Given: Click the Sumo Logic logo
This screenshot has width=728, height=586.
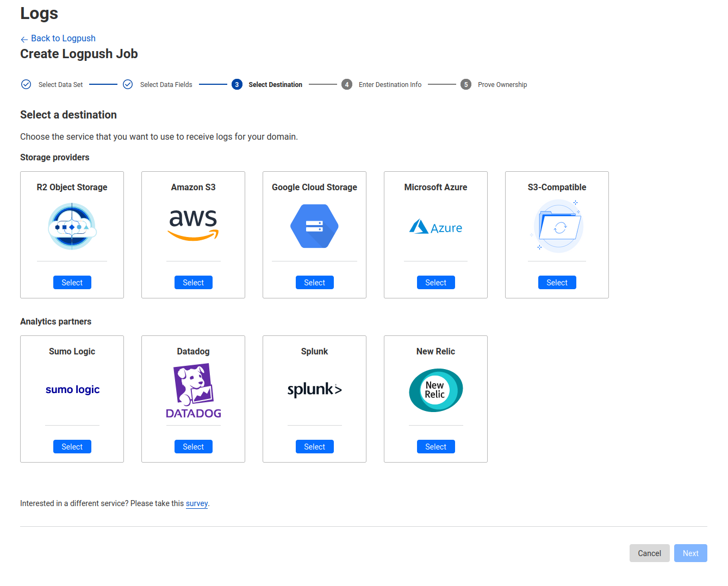Looking at the screenshot, I should tap(72, 390).
